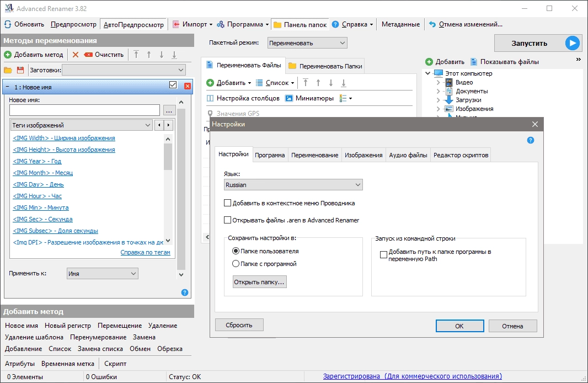Viewport: 588px width, 383px height.
Task: Click the save preset floppy icon
Action: point(20,70)
